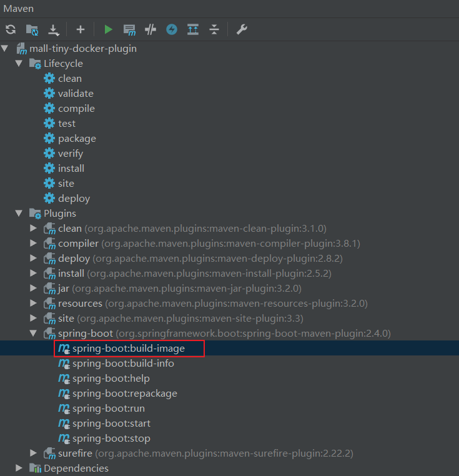Select the compiler plugin label
459x476 pixels.
coord(78,244)
